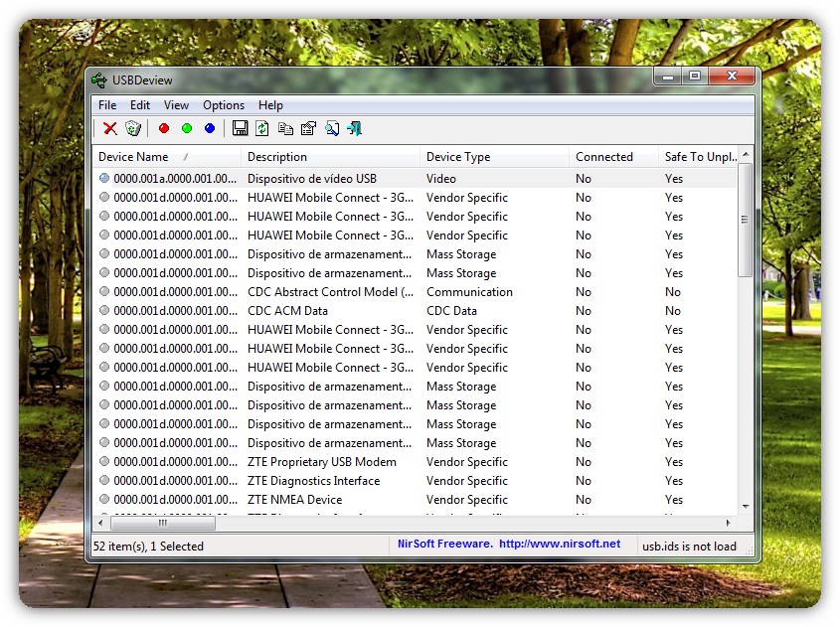
Task: Open the View menu
Action: coord(176,105)
